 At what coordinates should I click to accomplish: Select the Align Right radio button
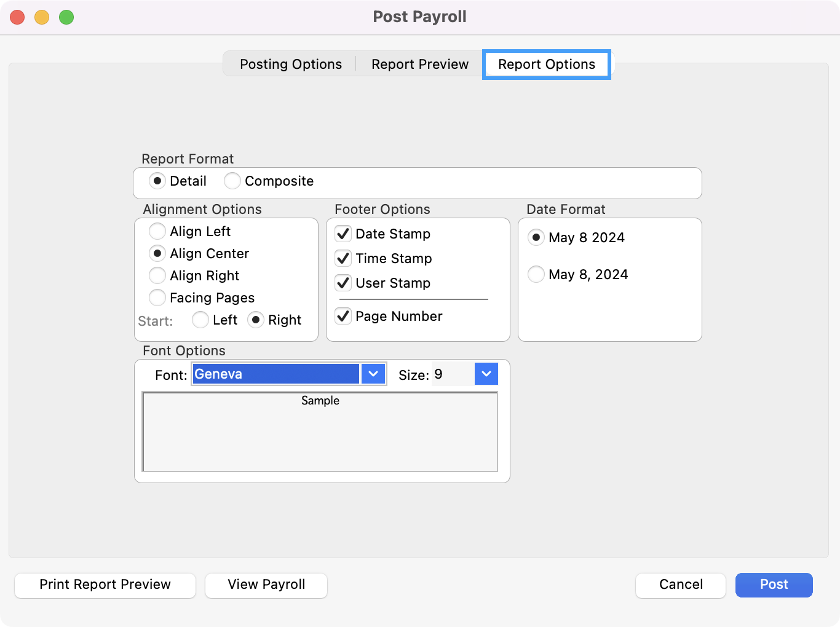(x=157, y=275)
